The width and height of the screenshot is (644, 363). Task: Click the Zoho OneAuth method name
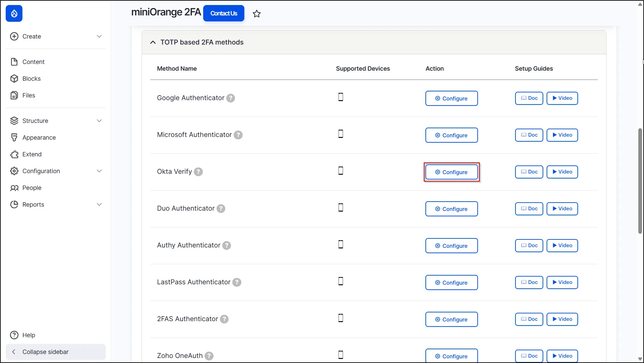[180, 356]
